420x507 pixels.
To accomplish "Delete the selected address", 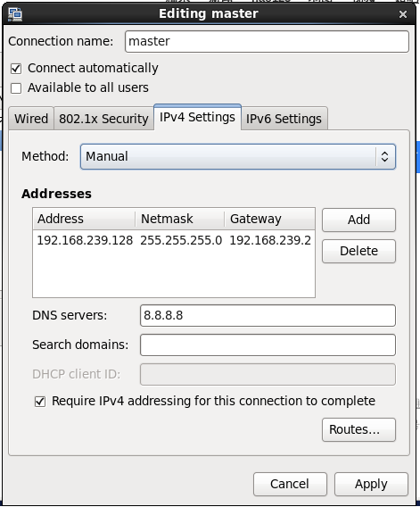I will coord(358,251).
